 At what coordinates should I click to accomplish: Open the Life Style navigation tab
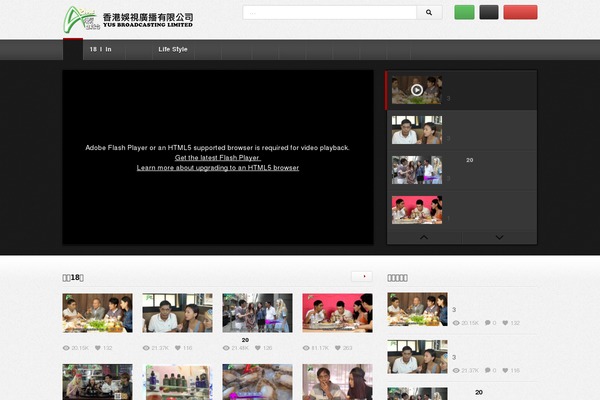173,49
